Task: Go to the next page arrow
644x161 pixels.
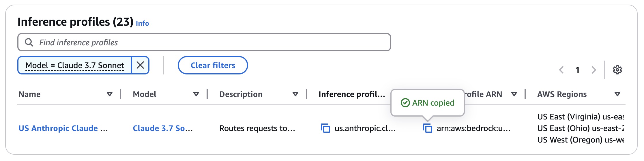Action: click(594, 70)
